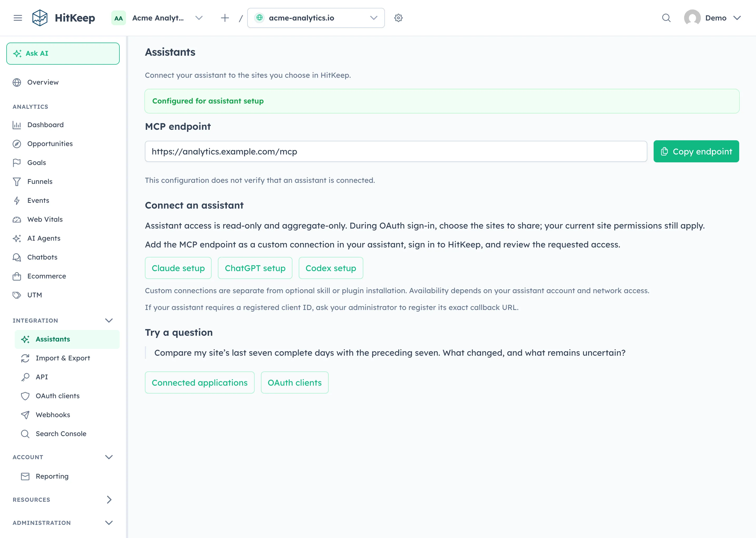
Task: Open the hamburger menu icon
Action: [x=18, y=18]
